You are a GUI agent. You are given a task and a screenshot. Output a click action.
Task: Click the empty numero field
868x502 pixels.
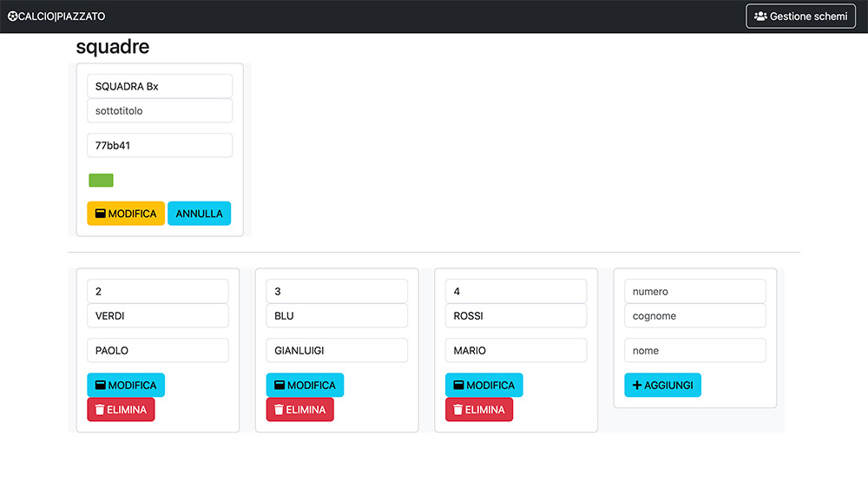[694, 292]
